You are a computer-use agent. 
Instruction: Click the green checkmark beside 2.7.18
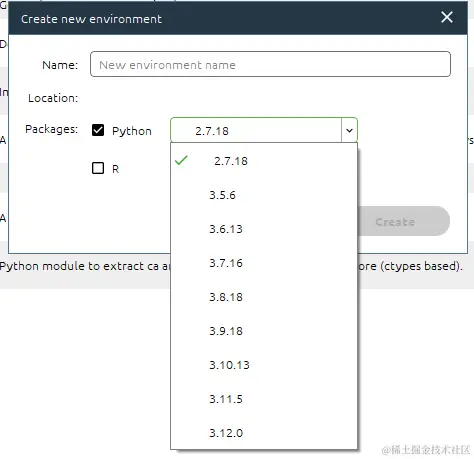click(181, 160)
